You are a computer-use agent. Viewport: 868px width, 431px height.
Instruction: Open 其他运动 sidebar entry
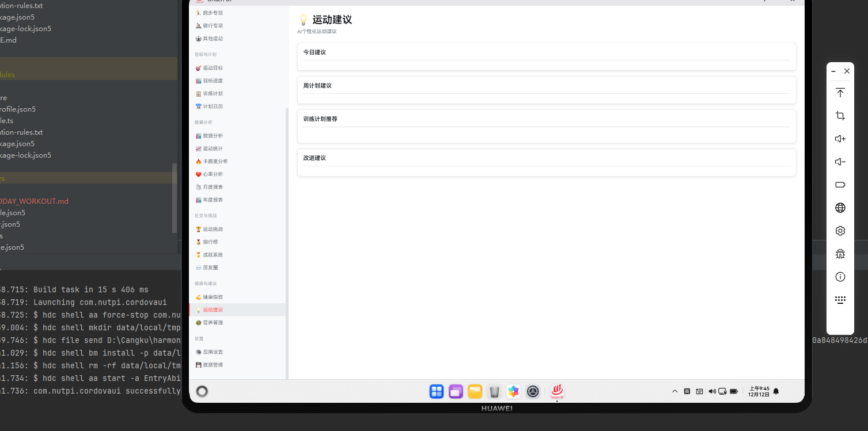(x=237, y=39)
